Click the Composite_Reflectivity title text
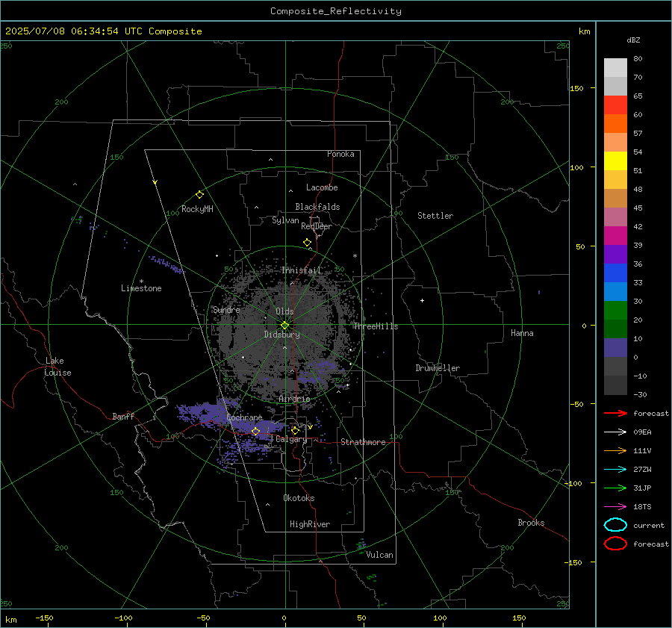The height and width of the screenshot is (628, 672). [x=335, y=11]
